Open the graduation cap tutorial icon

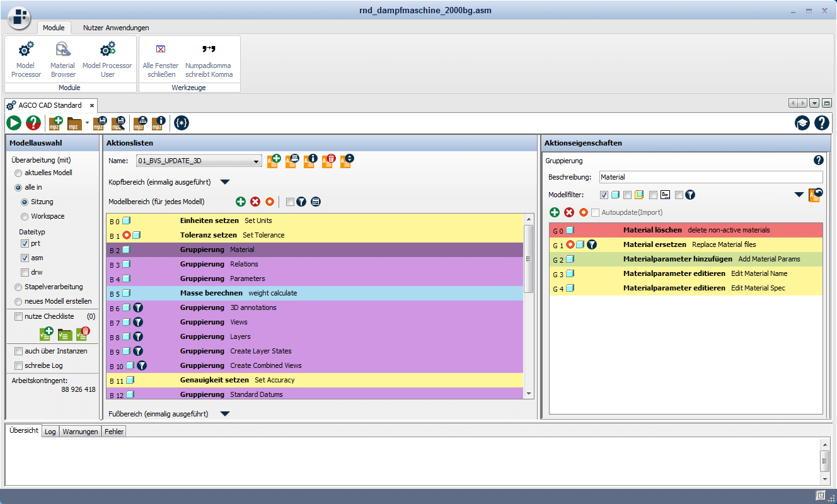(x=802, y=123)
